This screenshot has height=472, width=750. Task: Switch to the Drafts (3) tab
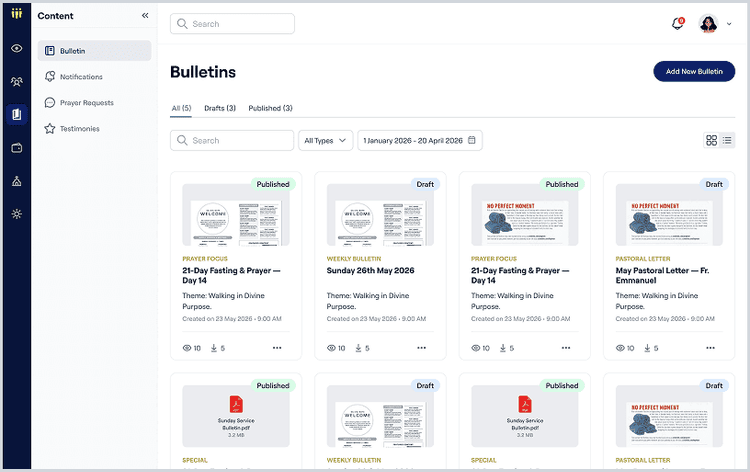(220, 108)
